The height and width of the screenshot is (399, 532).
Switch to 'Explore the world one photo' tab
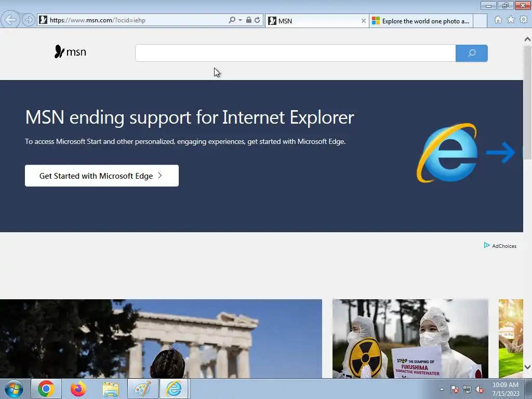421,21
